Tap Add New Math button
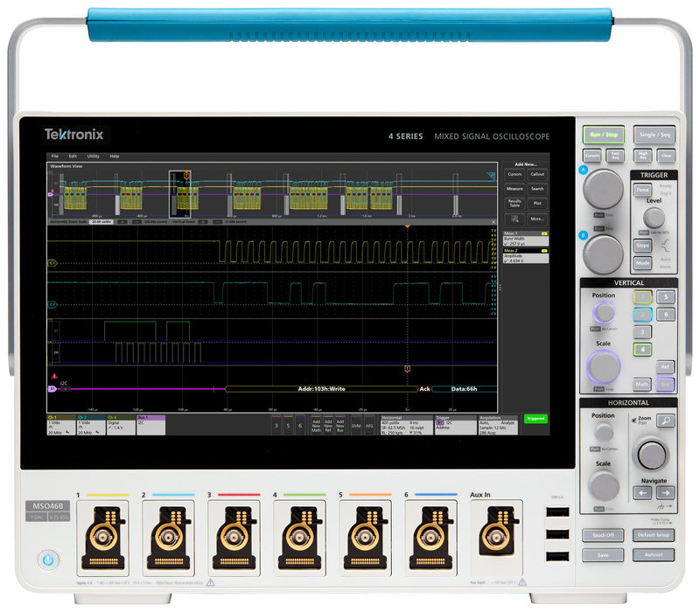The height and width of the screenshot is (612, 700). point(316,424)
